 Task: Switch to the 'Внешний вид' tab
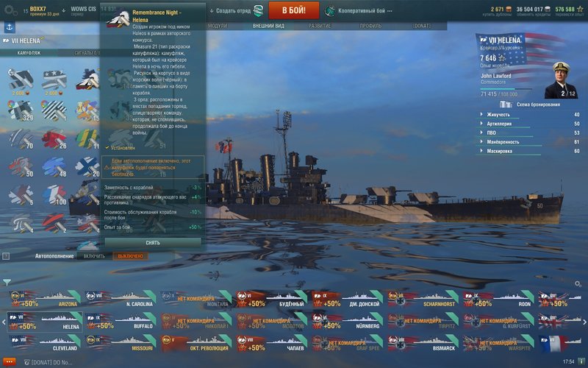268,26
